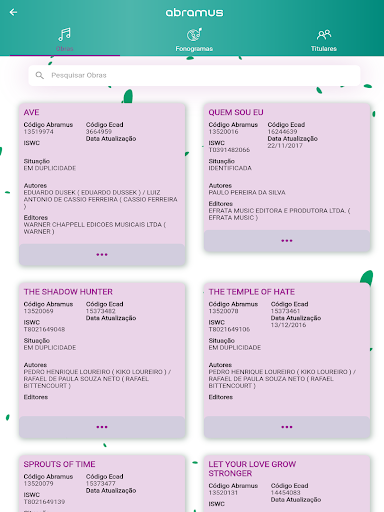Click the abramus logo in header
This screenshot has width=384, height=512.
[194, 13]
